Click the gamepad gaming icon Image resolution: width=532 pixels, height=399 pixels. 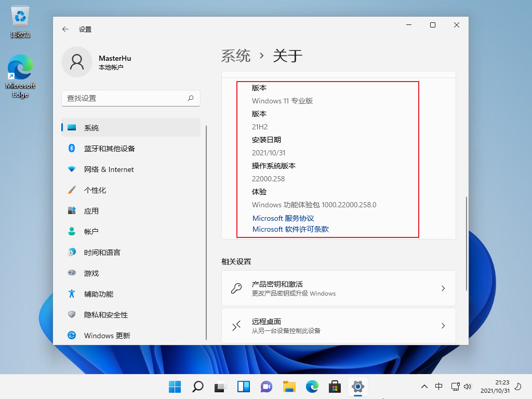pyautogui.click(x=72, y=273)
